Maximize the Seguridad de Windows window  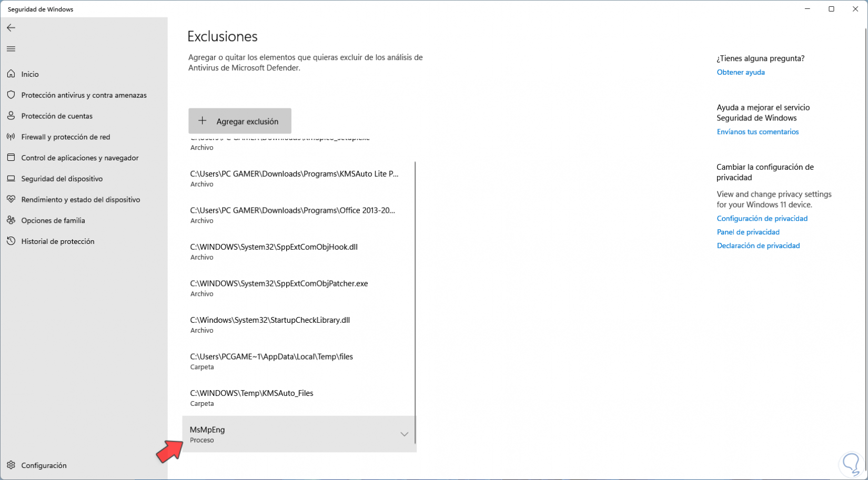pos(832,9)
